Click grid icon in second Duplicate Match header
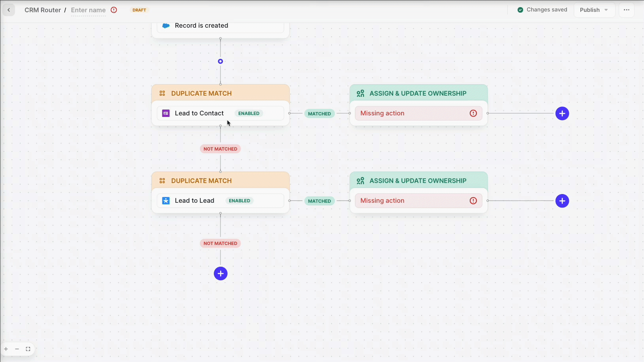This screenshot has width=644, height=362. tap(162, 181)
